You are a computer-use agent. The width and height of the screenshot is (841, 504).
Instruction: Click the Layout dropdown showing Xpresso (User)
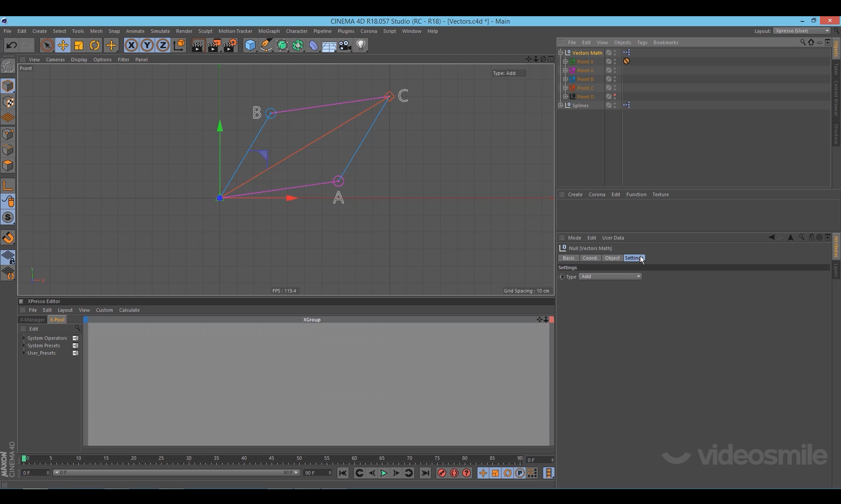[x=802, y=31]
